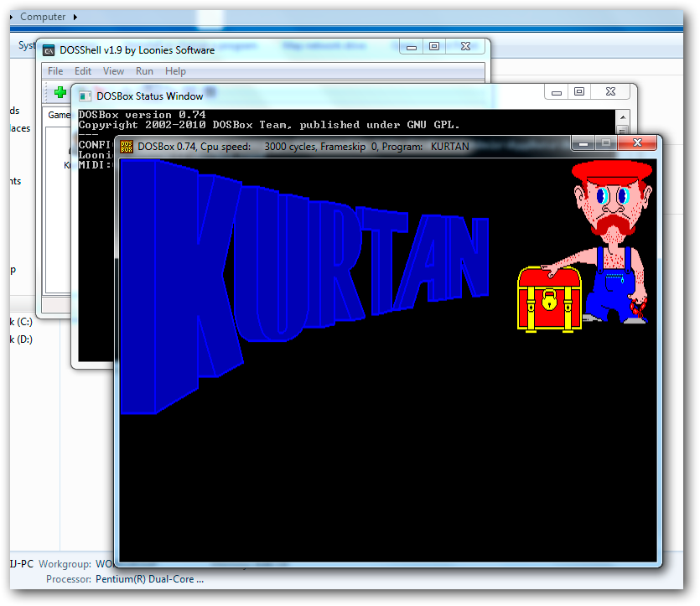Click the scroll-up arrow in DOSBox Status Window
The height and width of the screenshot is (606, 700).
click(623, 117)
